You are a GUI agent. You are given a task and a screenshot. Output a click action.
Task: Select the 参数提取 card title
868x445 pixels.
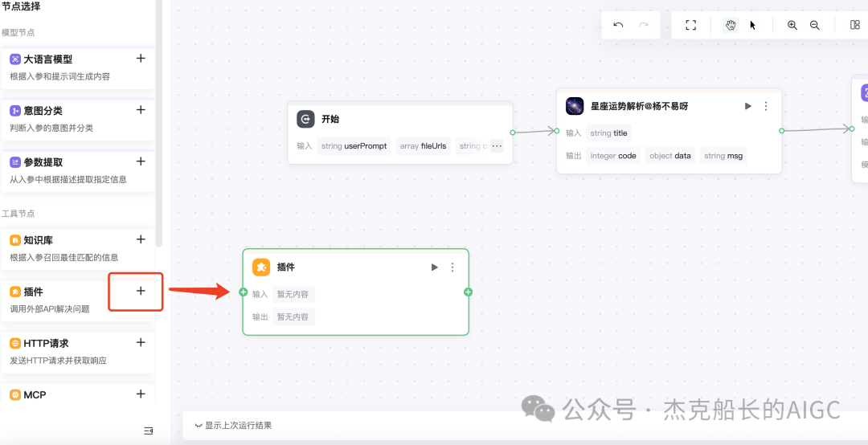[x=43, y=162]
